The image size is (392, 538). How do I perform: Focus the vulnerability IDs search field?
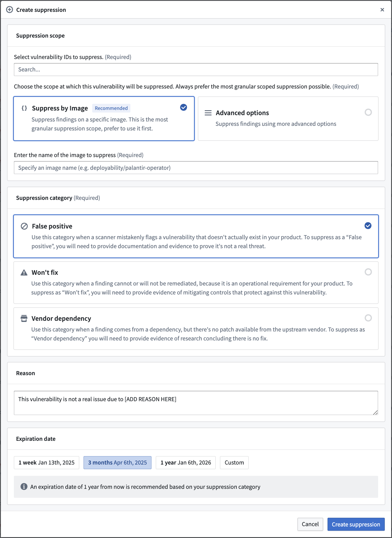196,70
